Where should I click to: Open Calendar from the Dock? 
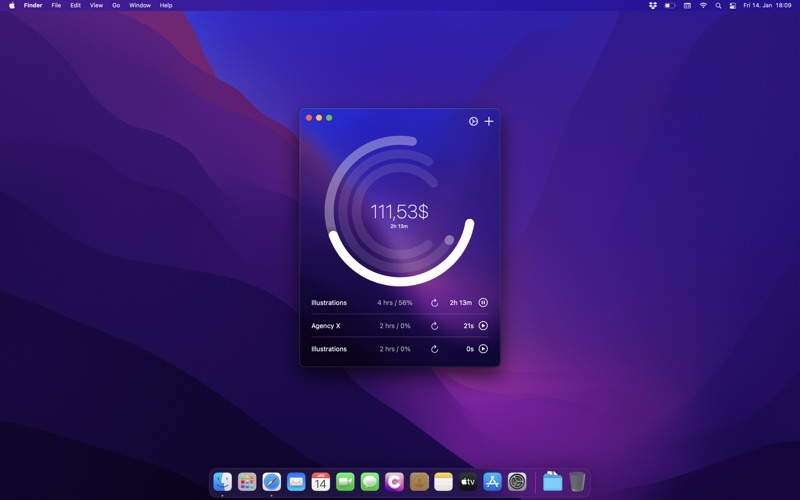coord(320,481)
